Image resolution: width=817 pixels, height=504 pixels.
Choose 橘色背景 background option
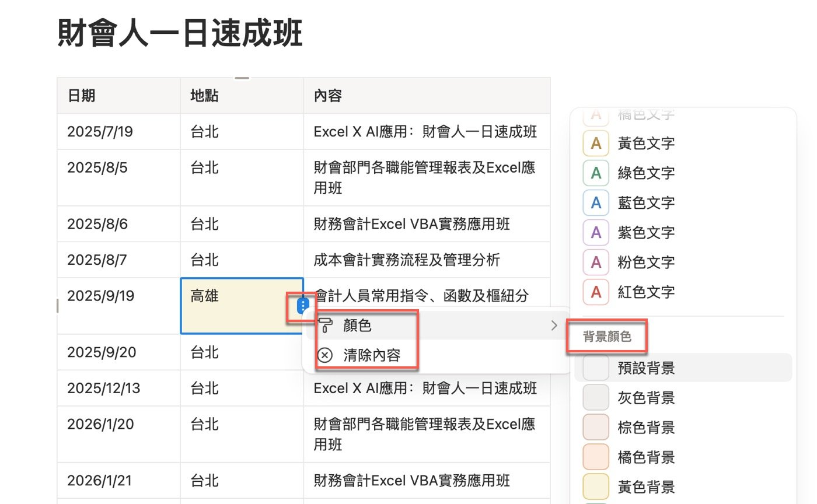click(683, 457)
